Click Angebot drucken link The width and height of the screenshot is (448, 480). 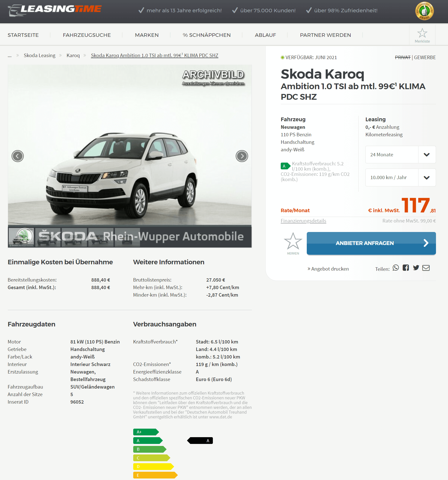coord(328,269)
